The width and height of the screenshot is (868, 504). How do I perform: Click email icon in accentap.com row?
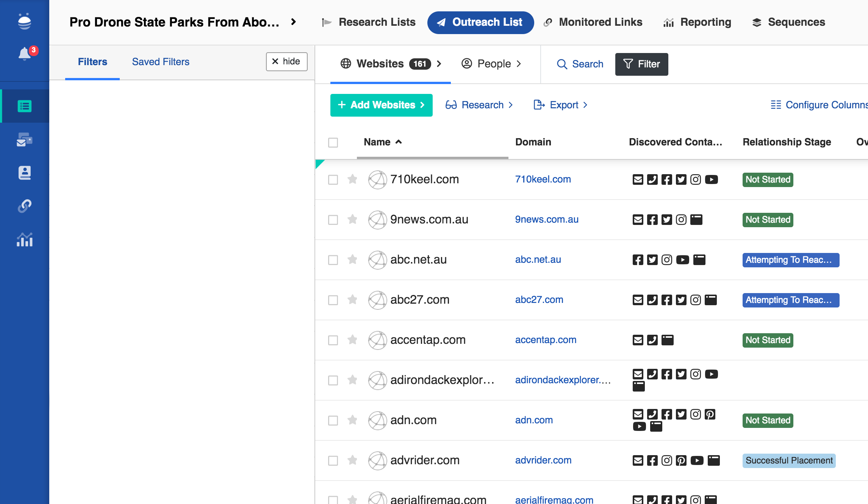click(x=638, y=340)
